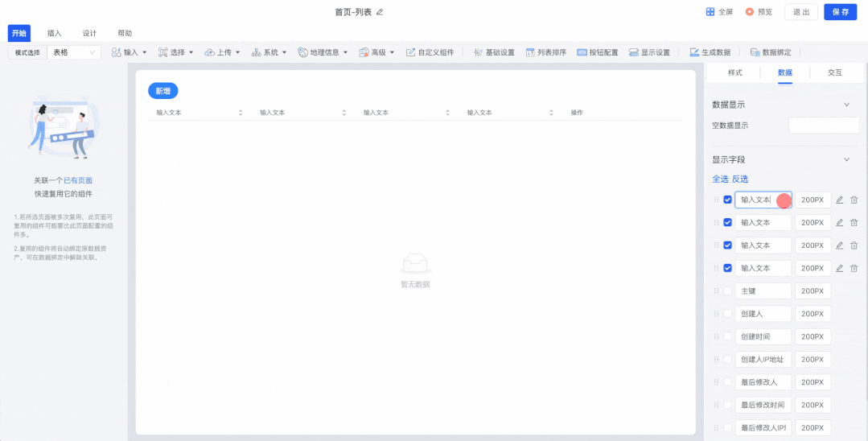
Task: Switch to the 交互 panel tab
Action: tap(835, 72)
